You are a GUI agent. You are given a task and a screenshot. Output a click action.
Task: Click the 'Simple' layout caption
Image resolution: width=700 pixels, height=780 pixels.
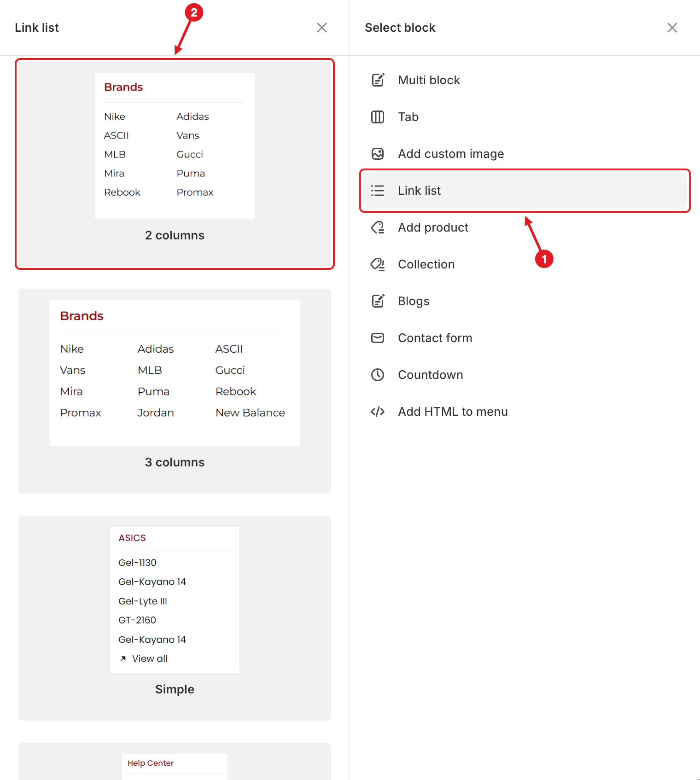(x=175, y=689)
